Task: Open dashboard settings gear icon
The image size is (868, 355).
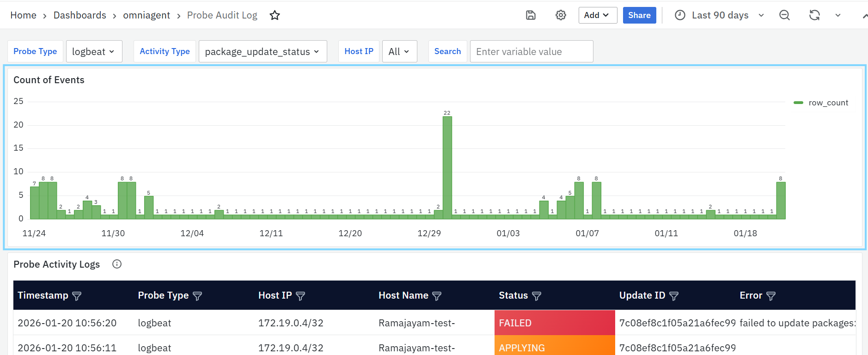Action: (x=561, y=15)
